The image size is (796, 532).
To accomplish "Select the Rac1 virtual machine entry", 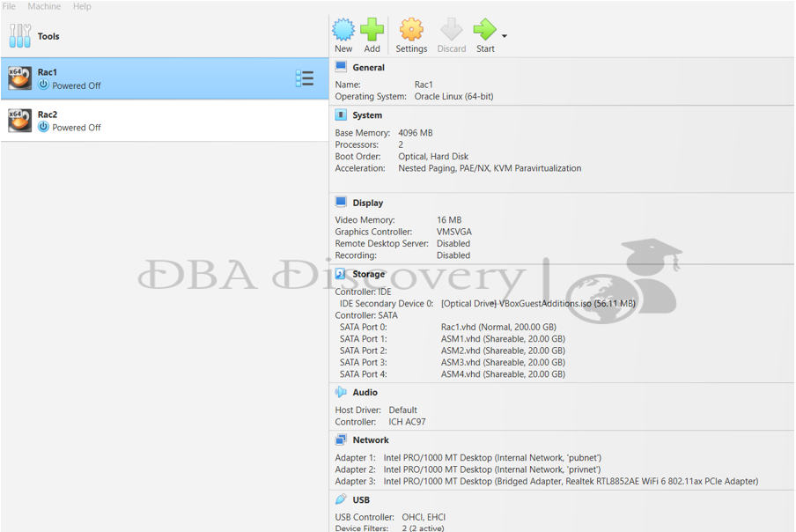I will tap(165, 78).
